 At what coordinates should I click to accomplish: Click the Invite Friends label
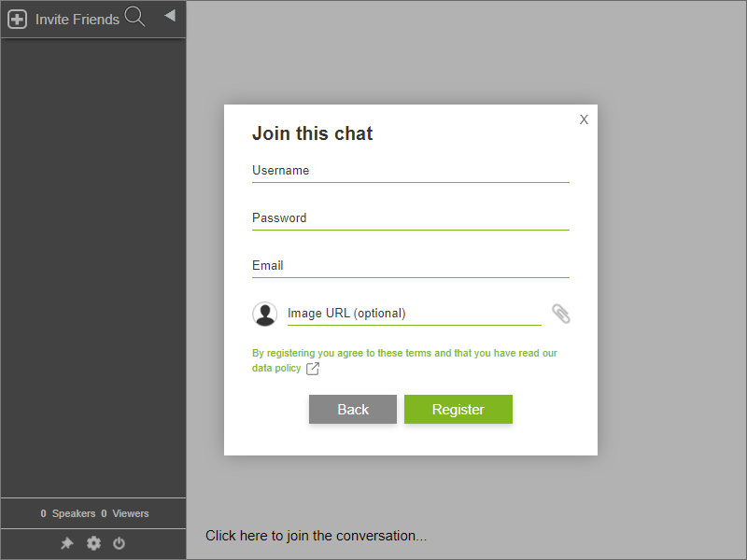coord(78,19)
